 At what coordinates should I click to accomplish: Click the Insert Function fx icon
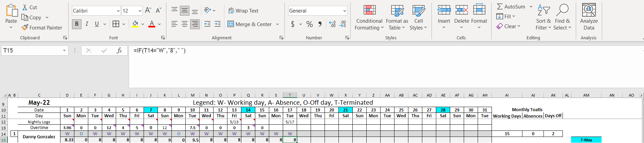tap(119, 50)
